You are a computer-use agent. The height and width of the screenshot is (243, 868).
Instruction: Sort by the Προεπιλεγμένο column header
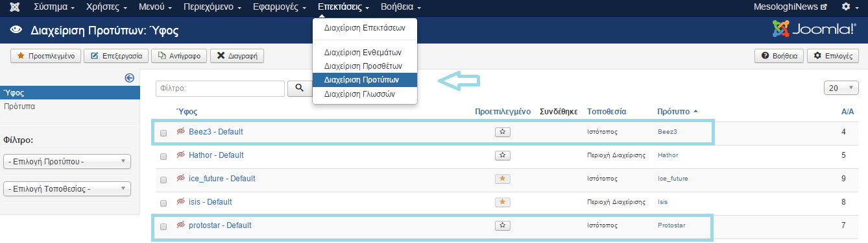(503, 112)
